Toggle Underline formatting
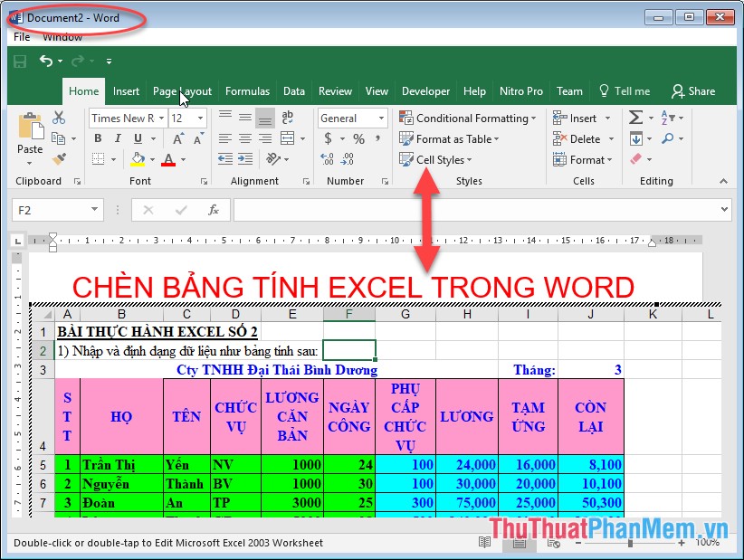This screenshot has width=744, height=560. pos(138,138)
